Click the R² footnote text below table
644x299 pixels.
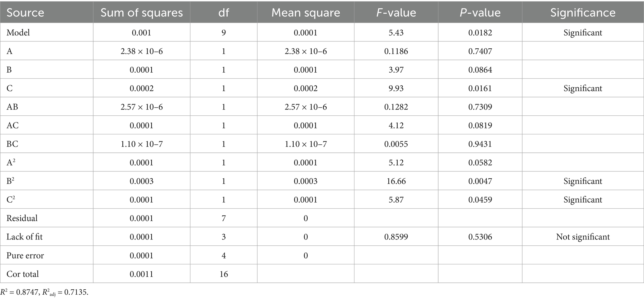(44, 292)
